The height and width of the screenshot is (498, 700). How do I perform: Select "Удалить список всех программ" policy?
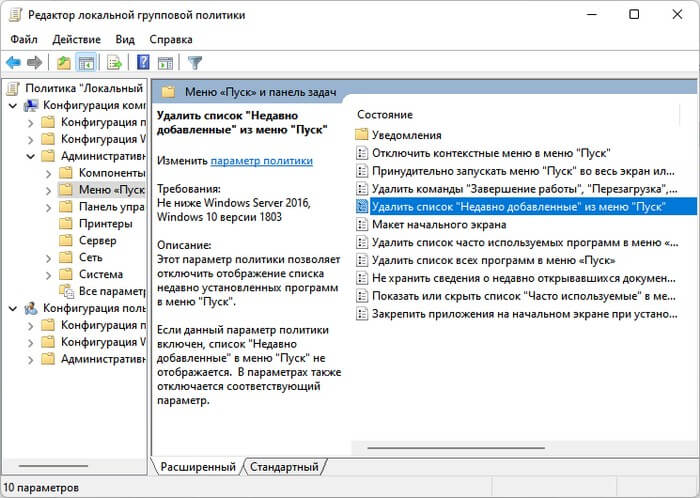click(494, 260)
